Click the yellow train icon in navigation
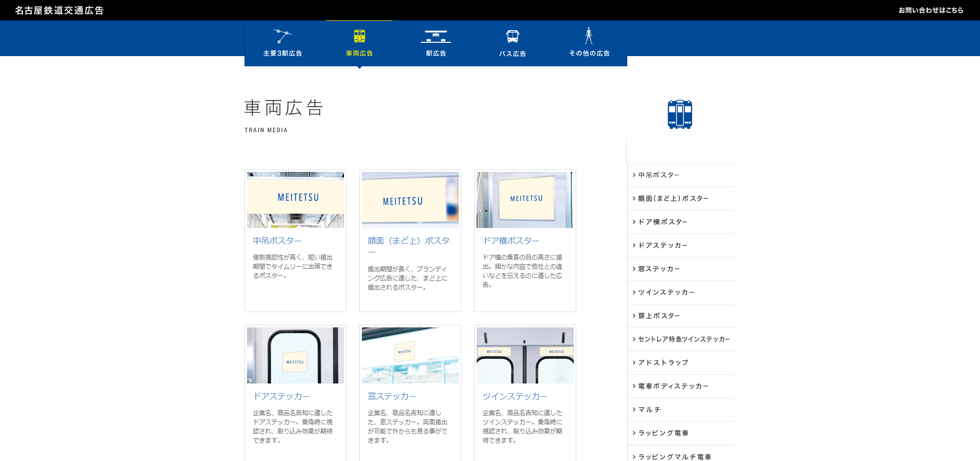The width and height of the screenshot is (980, 461). point(359,36)
